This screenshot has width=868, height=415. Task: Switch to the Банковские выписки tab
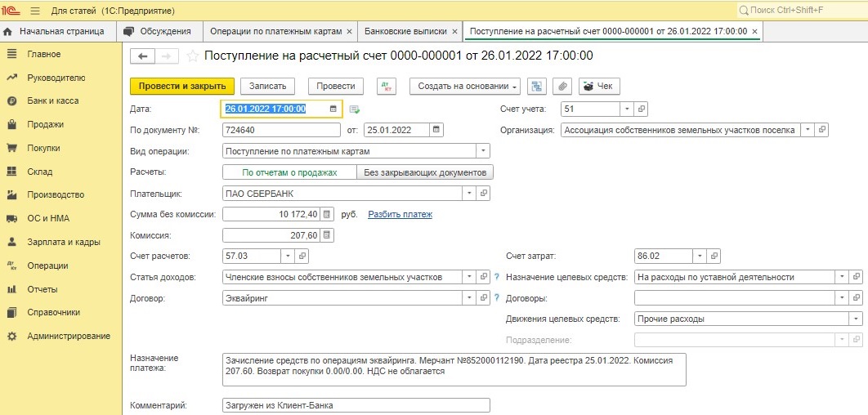point(405,32)
